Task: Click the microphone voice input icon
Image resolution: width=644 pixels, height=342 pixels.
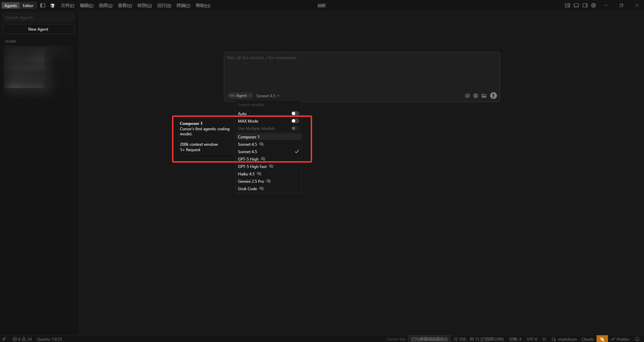Action: (x=494, y=96)
